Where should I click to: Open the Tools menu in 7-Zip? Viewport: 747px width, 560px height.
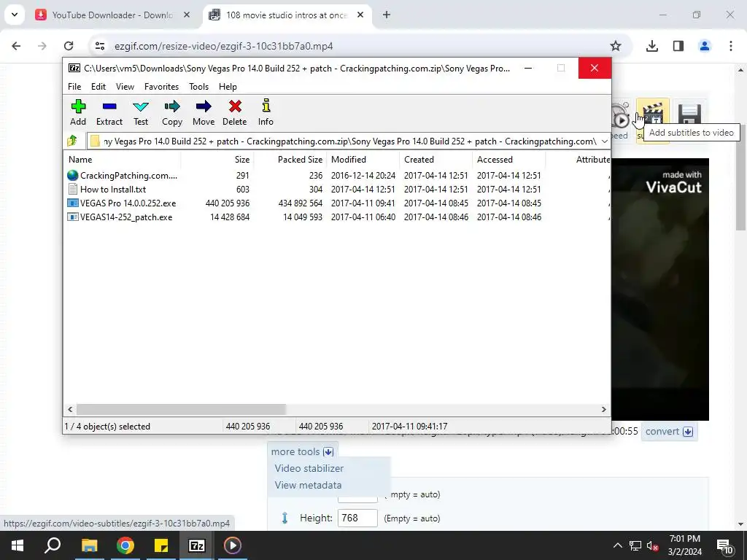pos(198,87)
